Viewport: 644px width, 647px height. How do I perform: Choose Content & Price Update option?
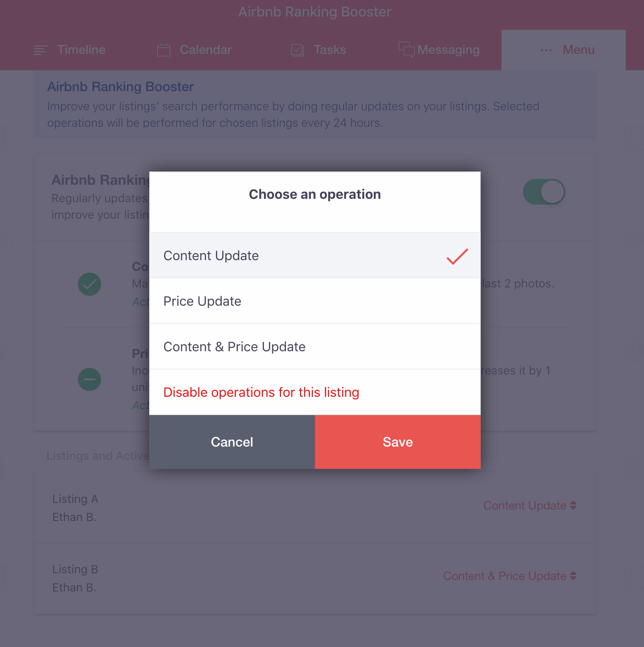(x=315, y=347)
